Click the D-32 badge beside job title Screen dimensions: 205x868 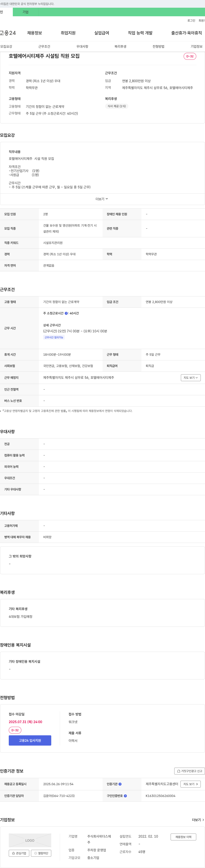coord(190,56)
